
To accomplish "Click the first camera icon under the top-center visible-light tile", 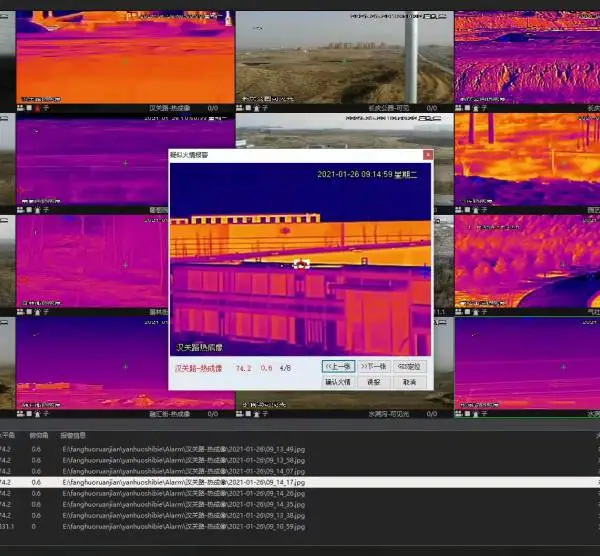I will tap(240, 108).
